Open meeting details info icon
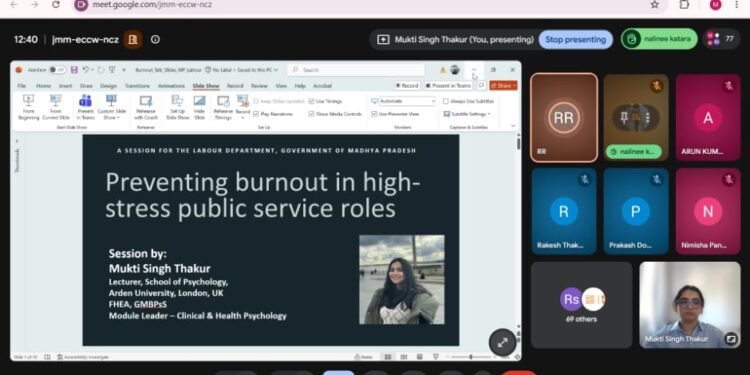 tap(155, 39)
